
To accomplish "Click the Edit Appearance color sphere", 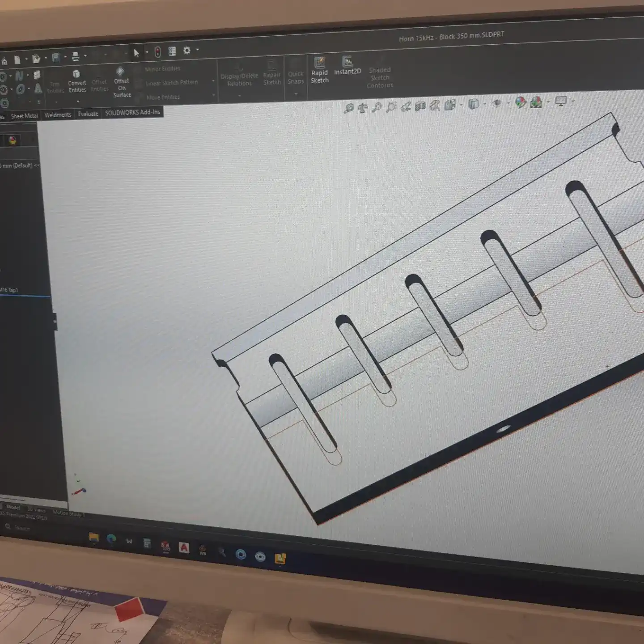I will point(521,102).
